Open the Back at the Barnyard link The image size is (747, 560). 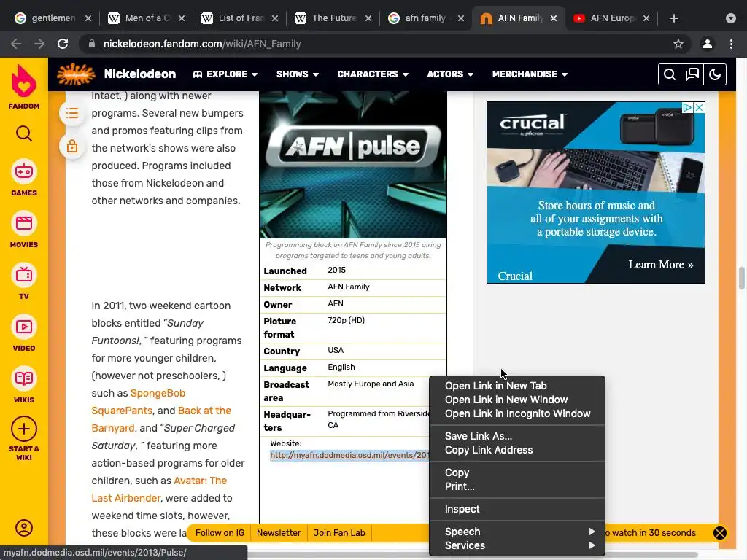[204, 411]
